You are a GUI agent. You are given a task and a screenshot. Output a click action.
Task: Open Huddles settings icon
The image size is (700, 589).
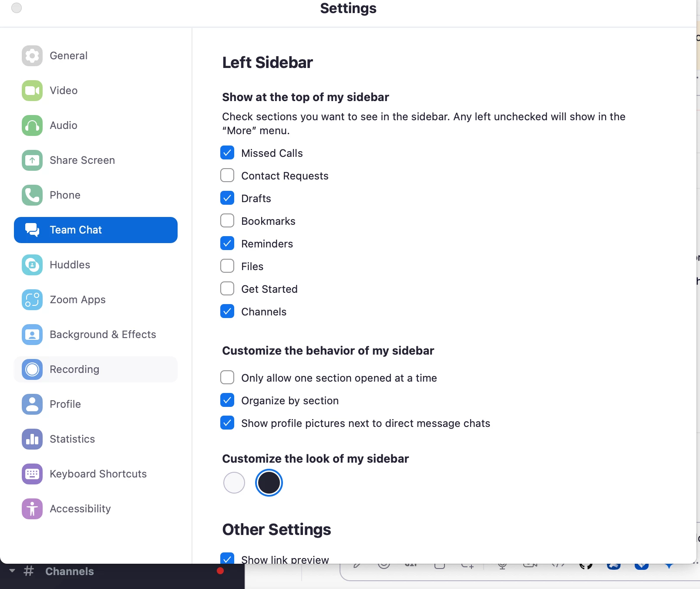[32, 265]
